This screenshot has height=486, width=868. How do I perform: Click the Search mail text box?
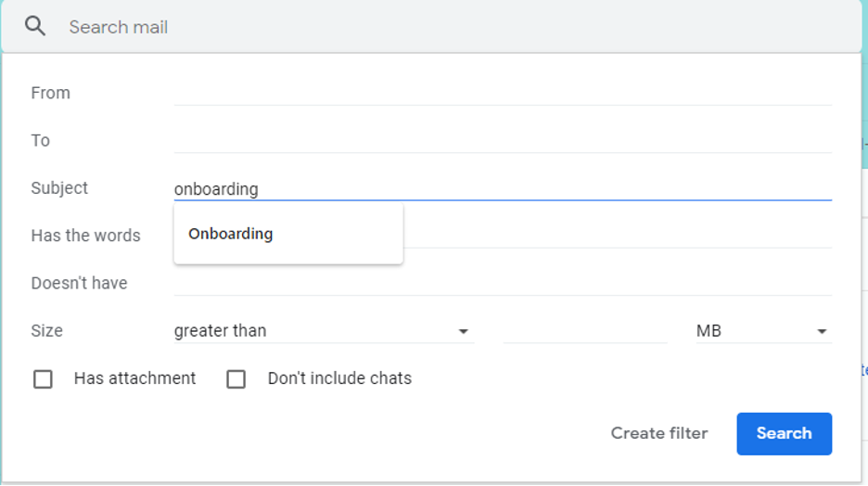(x=453, y=27)
